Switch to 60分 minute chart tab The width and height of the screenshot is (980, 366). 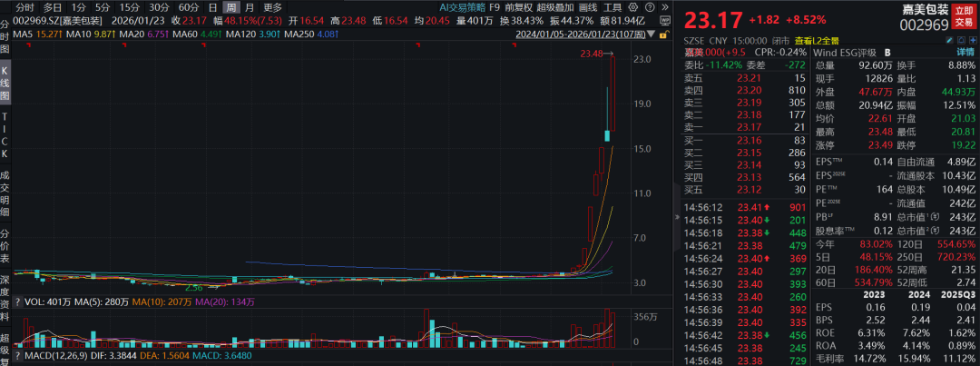click(188, 7)
